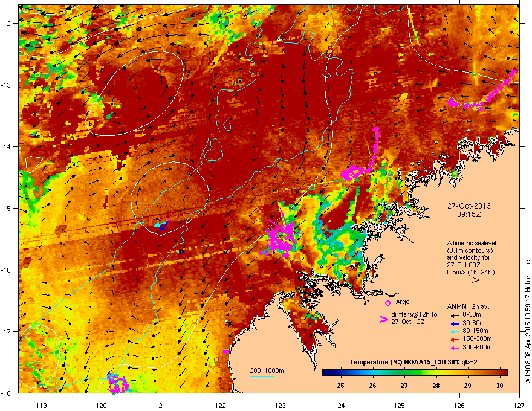Click the longitude axis label 122
The width and height of the screenshot is (532, 411).
[221, 405]
